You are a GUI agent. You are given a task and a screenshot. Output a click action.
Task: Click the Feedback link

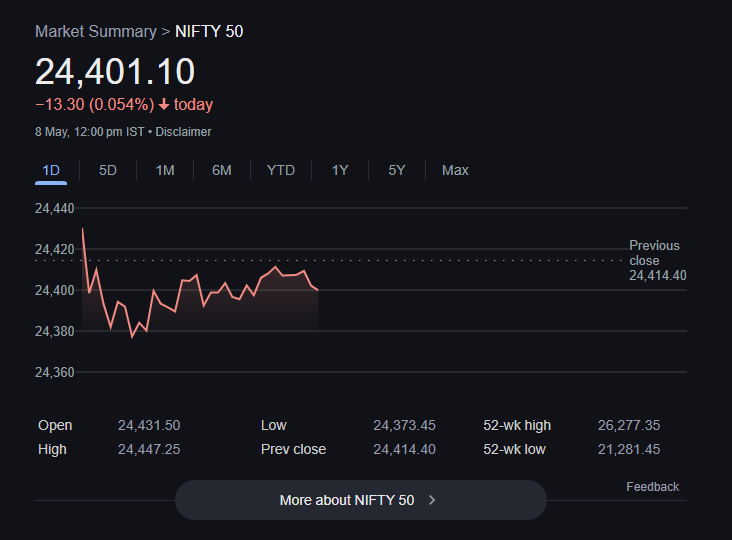(x=653, y=487)
